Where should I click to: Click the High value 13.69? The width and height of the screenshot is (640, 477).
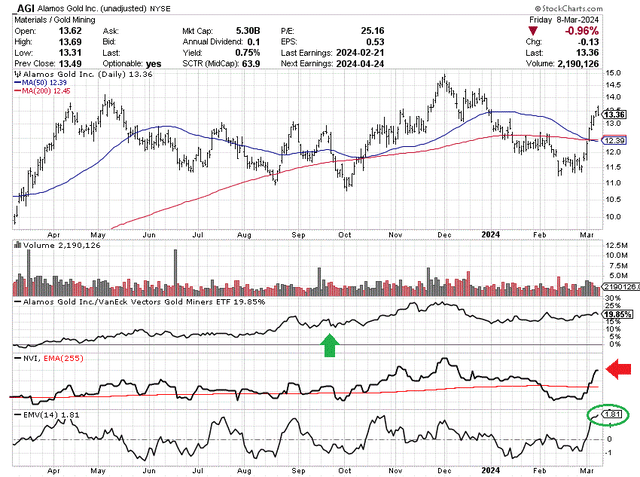pyautogui.click(x=70, y=42)
